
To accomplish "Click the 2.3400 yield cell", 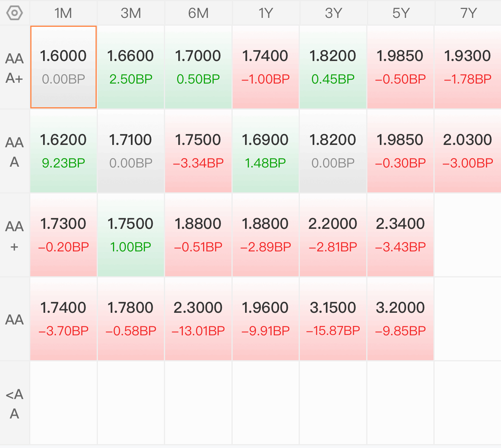I will [400, 235].
